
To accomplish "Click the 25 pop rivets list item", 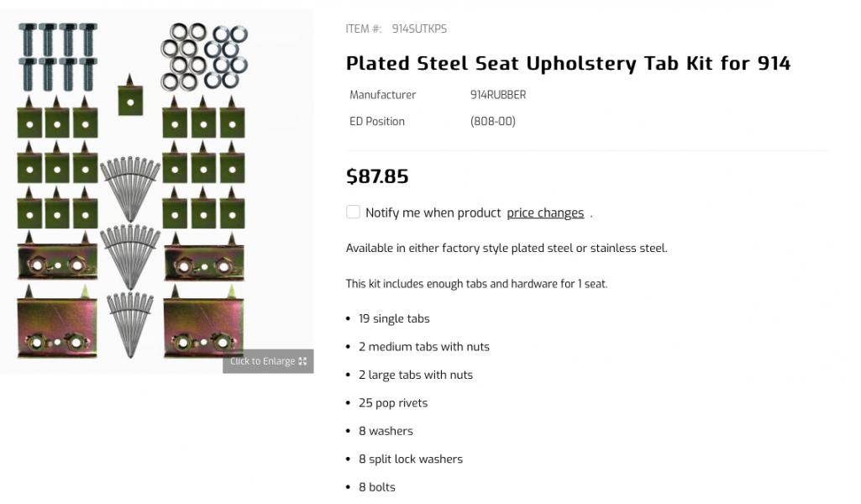I will [393, 403].
